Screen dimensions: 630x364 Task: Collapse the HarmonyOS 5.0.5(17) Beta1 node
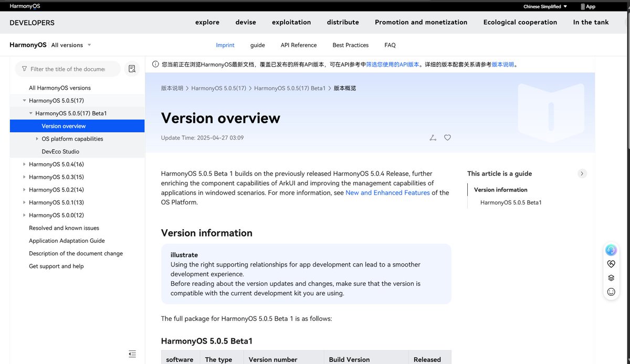click(x=30, y=113)
